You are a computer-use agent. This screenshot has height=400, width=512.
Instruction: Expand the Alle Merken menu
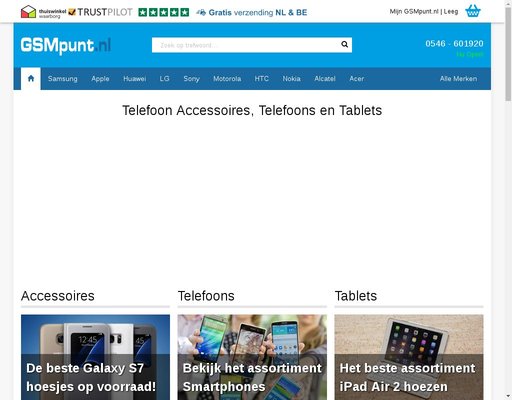pos(458,79)
